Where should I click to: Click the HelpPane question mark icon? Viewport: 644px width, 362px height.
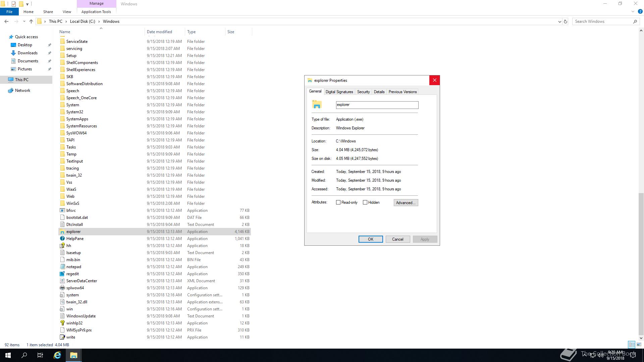62,239
